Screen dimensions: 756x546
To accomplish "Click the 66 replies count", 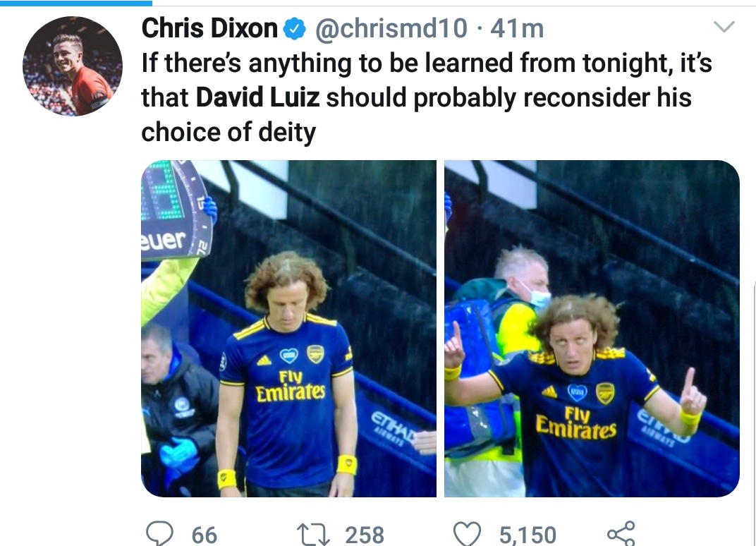I will pos(205,535).
